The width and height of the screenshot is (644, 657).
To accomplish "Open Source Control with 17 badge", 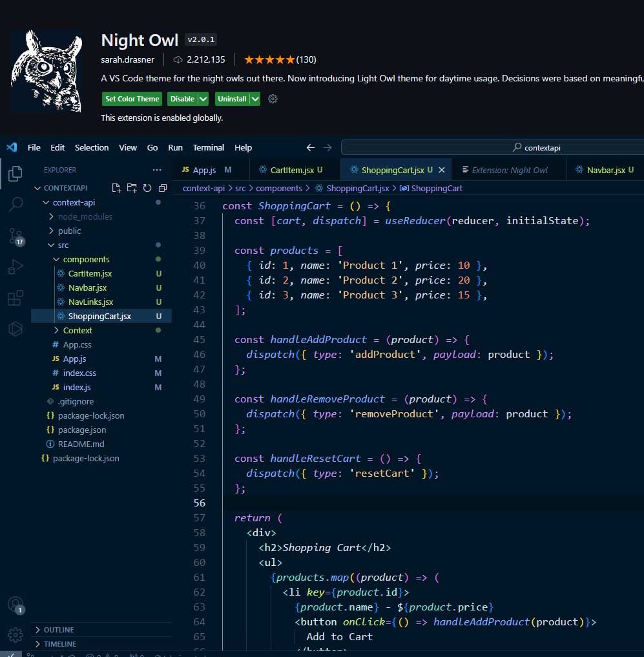I will (x=16, y=236).
